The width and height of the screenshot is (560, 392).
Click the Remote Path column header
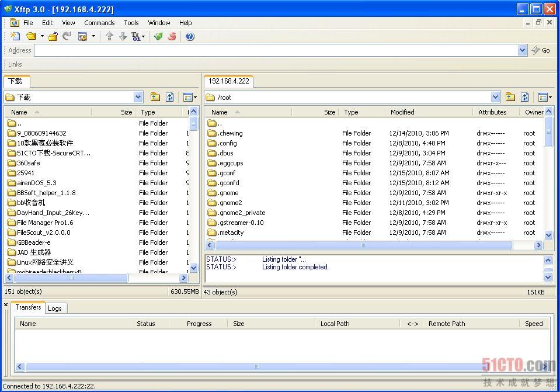pos(471,324)
